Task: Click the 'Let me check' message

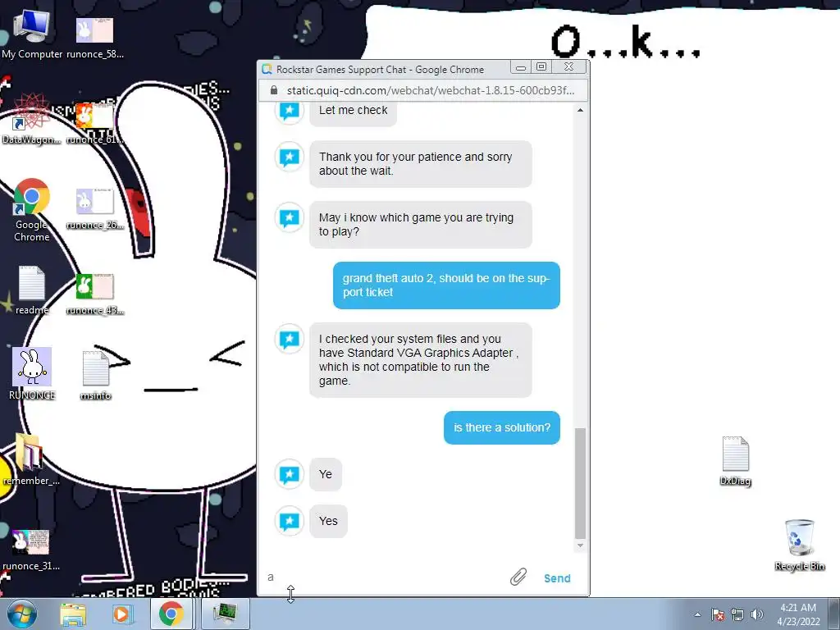Action: (x=353, y=112)
